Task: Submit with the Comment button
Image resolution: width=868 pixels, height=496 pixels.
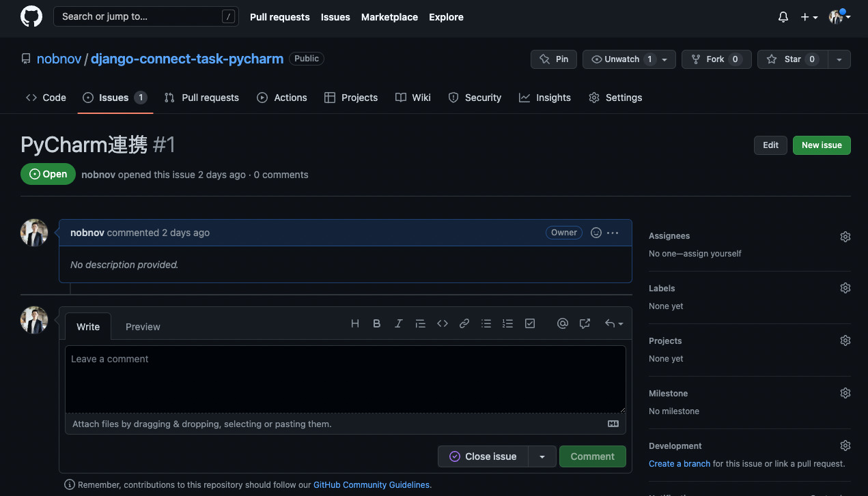Action: pos(592,456)
